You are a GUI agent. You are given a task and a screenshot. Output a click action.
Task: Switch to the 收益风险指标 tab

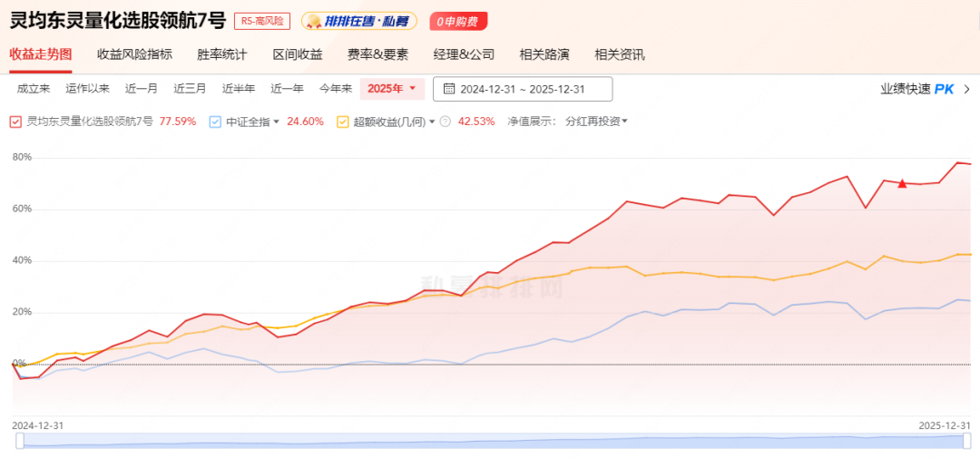pyautogui.click(x=134, y=54)
